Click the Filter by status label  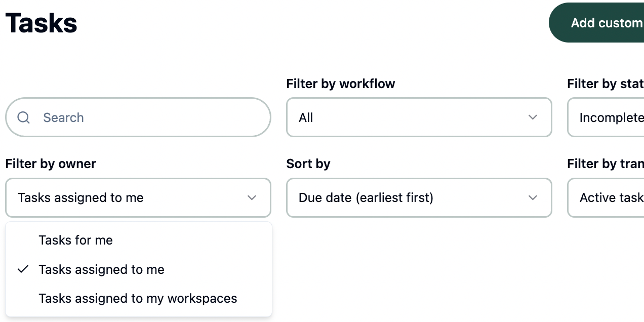pos(605,84)
